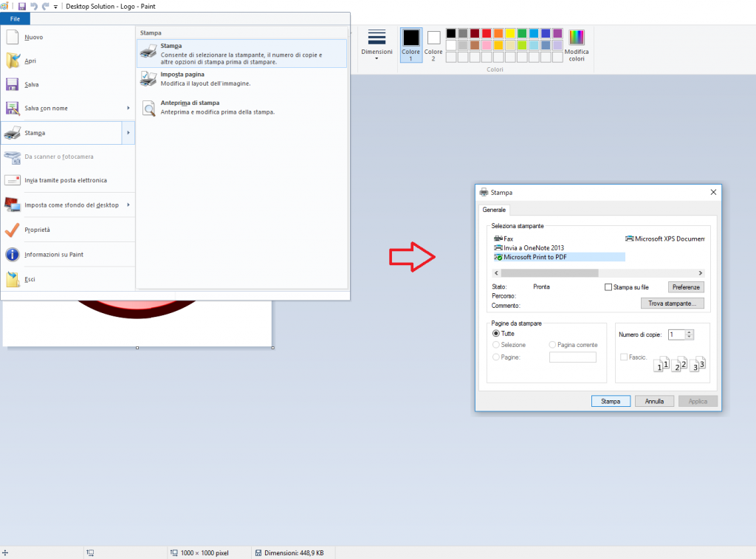756x559 pixels.
Task: Pick the purple color swatch
Action: pyautogui.click(x=557, y=33)
